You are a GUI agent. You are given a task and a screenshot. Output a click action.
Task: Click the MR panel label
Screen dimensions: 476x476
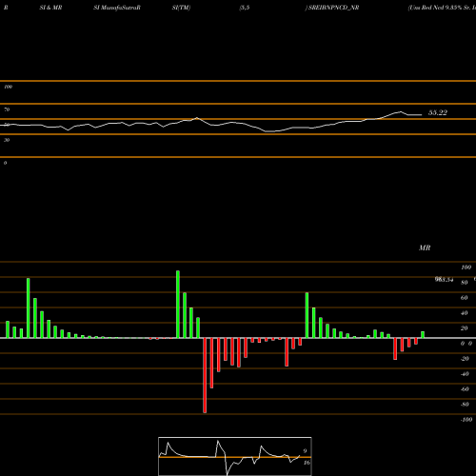click(x=425, y=248)
